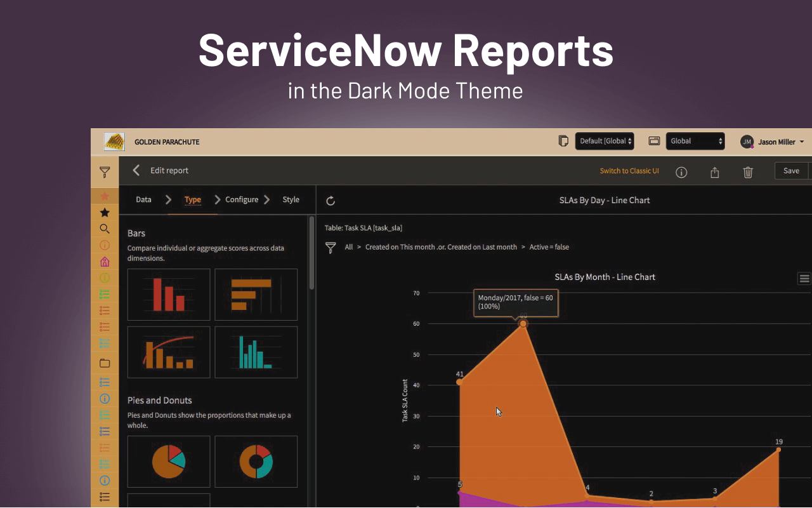Click the All breadcrumb filter
The height and width of the screenshot is (508, 812).
pyautogui.click(x=349, y=247)
